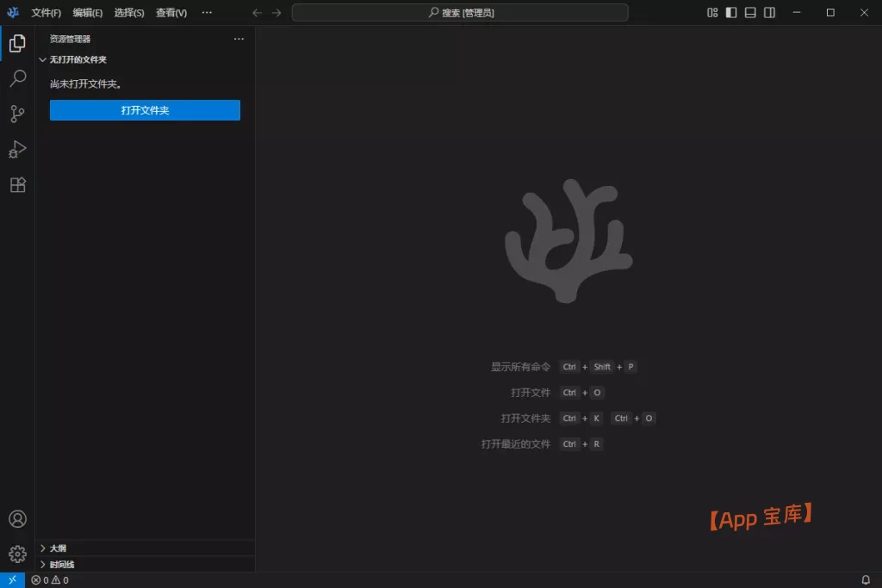The image size is (882, 588).
Task: Expand the 时间线 timeline section
Action: (61, 564)
